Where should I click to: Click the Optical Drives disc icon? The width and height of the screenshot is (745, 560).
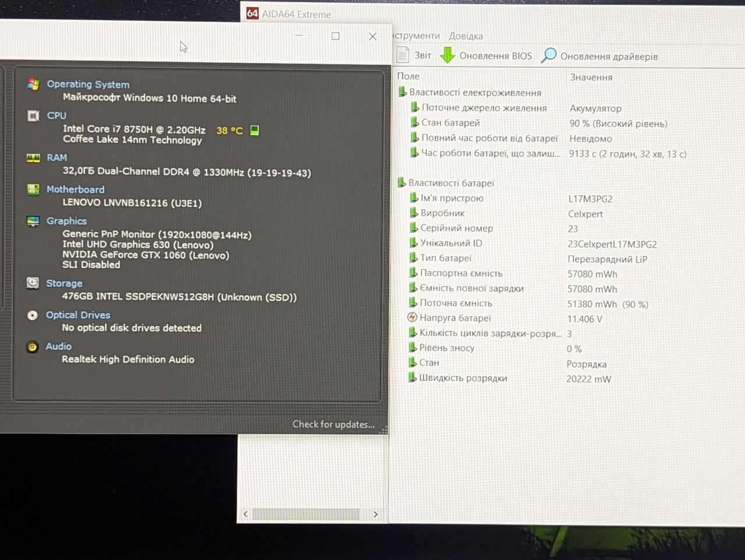[33, 315]
